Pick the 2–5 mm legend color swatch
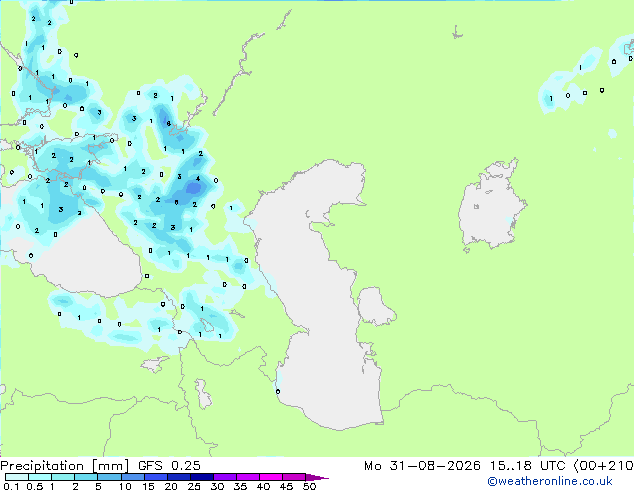634x490 pixels. pos(86,477)
